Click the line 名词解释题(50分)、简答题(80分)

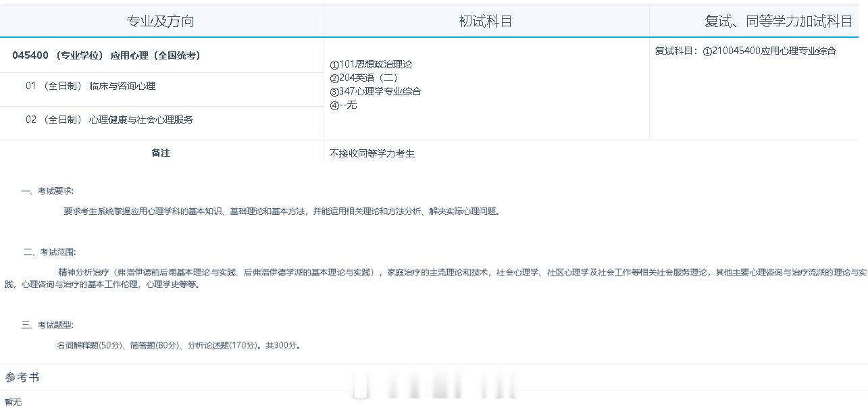coord(178,345)
